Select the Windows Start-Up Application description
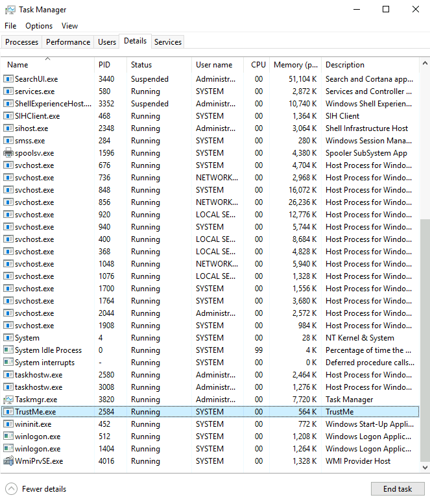The image size is (430, 504). [x=370, y=424]
